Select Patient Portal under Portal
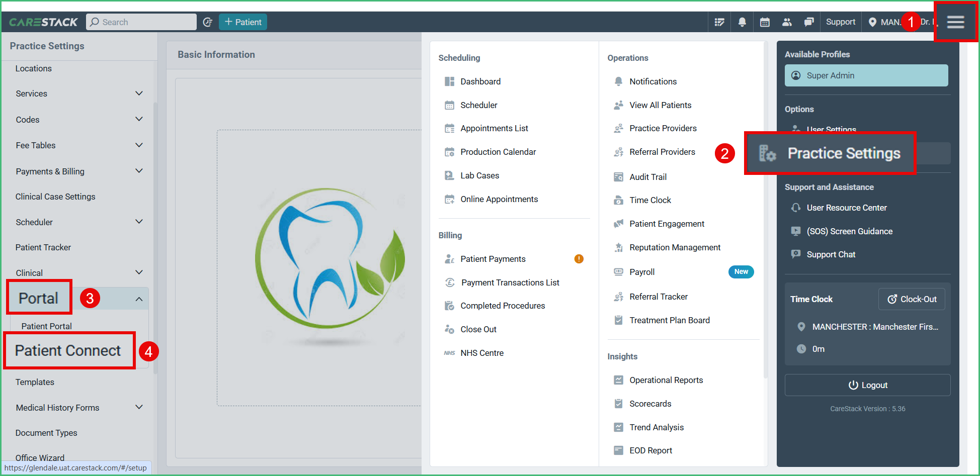Viewport: 980px width, 476px height. (47, 326)
